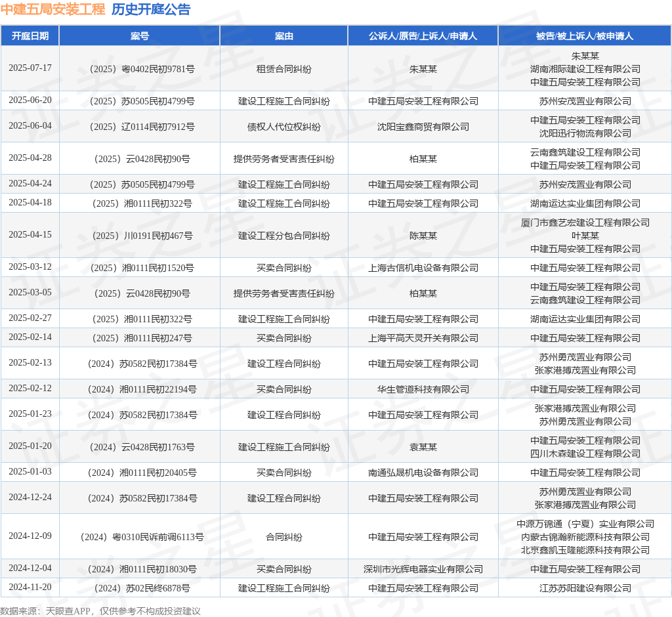The width and height of the screenshot is (672, 617).
Task: Select case number (2024)湘0111民初18030号
Action: point(142,569)
